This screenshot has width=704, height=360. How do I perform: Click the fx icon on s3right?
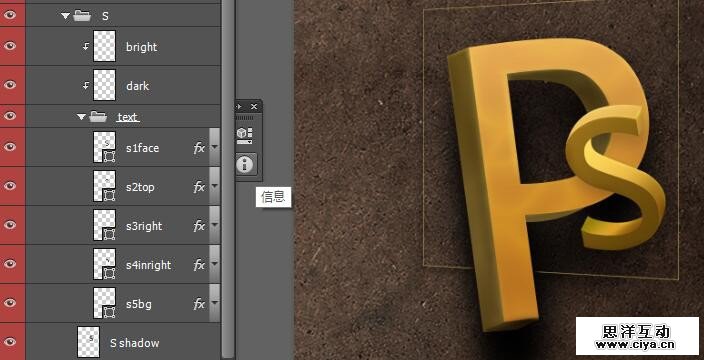pos(199,226)
